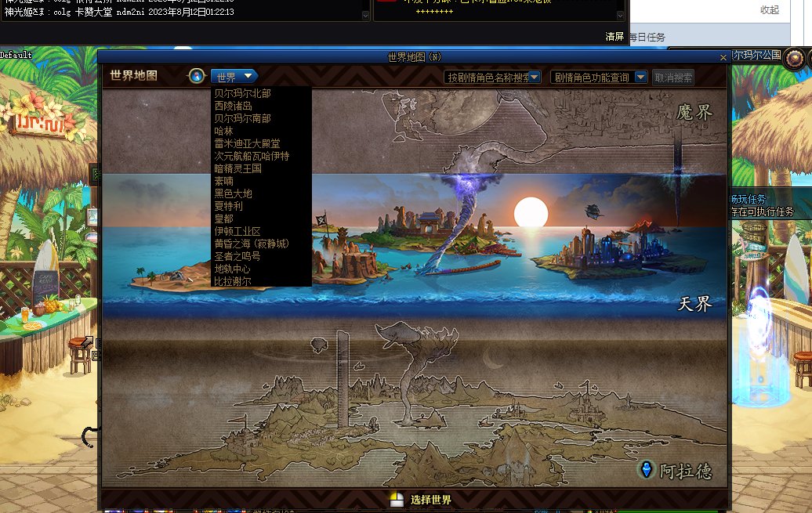Viewport: 812px width, 513px height.
Task: Choose 素喃 in the dropdown list
Action: [x=223, y=181]
